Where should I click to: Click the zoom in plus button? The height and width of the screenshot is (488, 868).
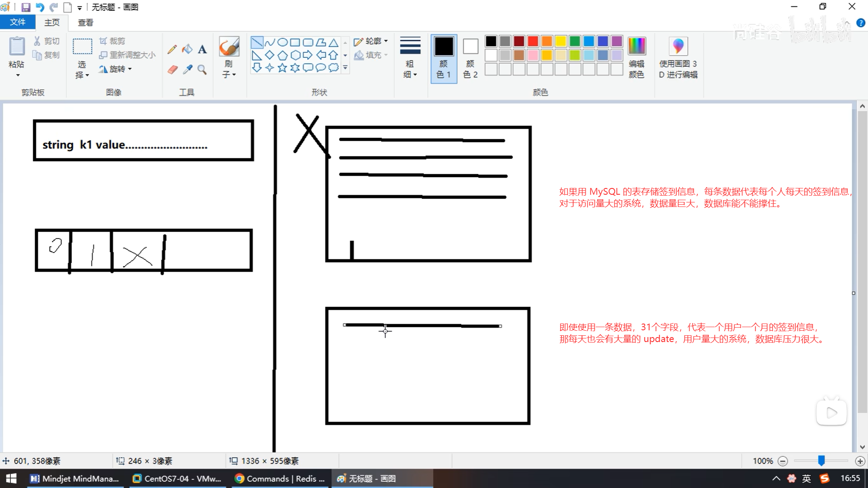[860, 461]
